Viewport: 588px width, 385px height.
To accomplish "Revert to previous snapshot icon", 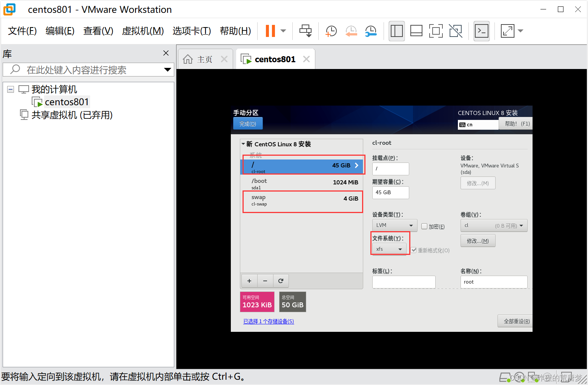I will coord(351,31).
